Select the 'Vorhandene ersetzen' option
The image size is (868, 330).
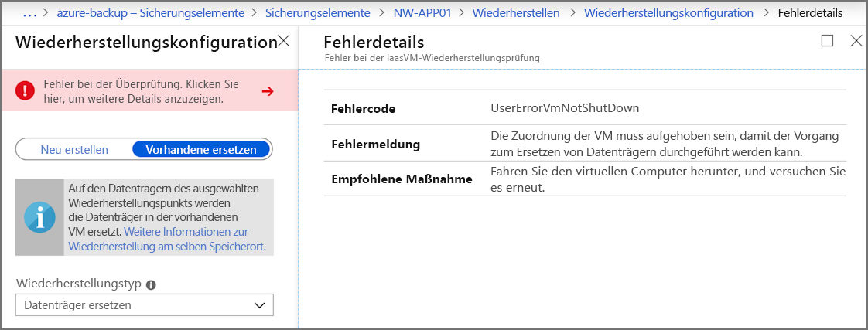click(x=201, y=149)
